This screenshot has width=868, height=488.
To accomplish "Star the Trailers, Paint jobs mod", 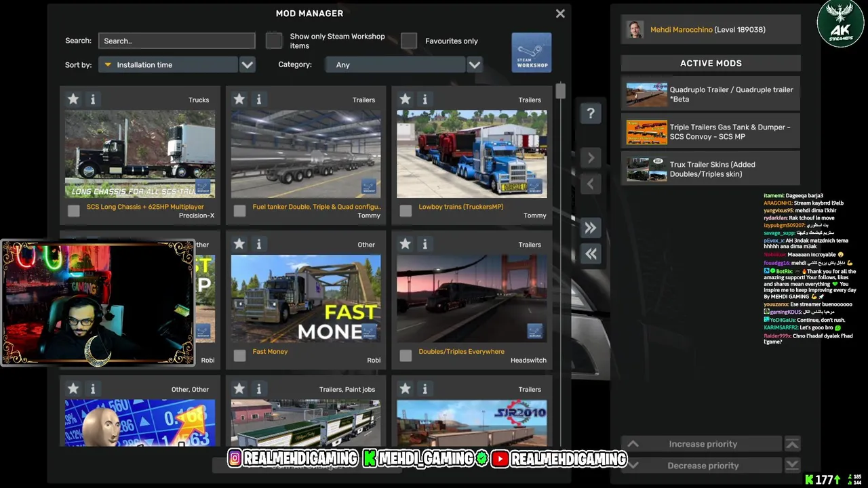I will click(239, 389).
